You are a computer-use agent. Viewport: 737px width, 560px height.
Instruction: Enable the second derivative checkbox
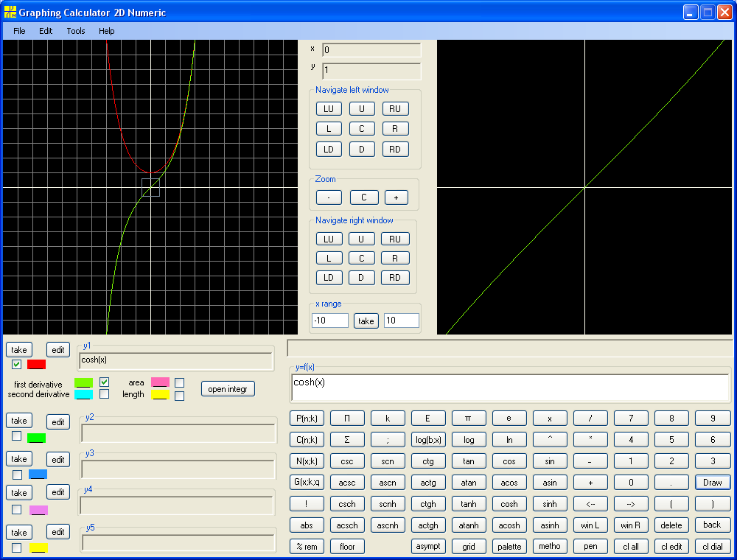105,393
